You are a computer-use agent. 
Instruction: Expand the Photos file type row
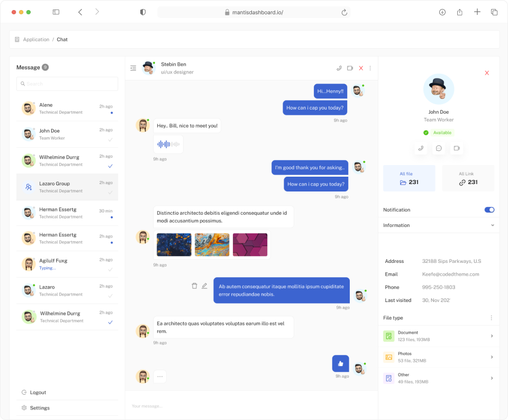[492, 357]
